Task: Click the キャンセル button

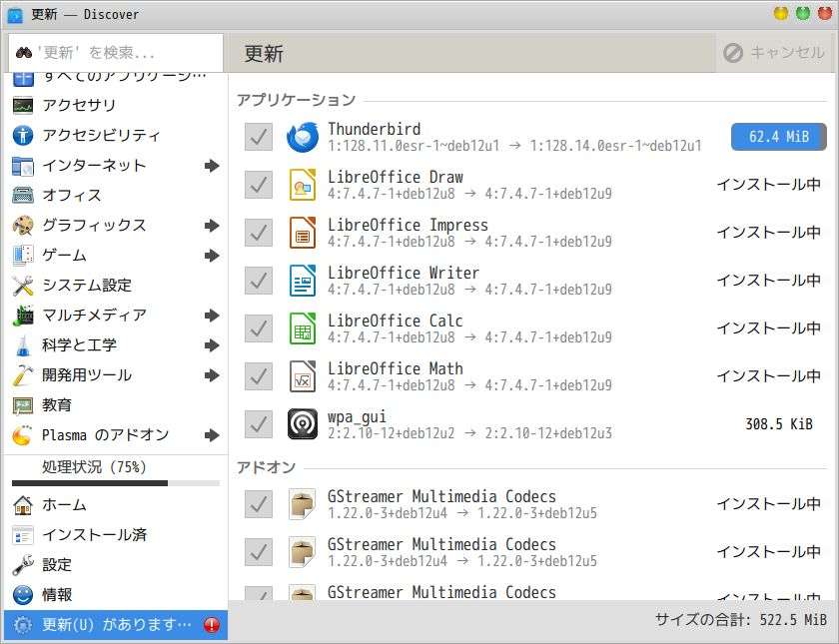Action: 774,53
